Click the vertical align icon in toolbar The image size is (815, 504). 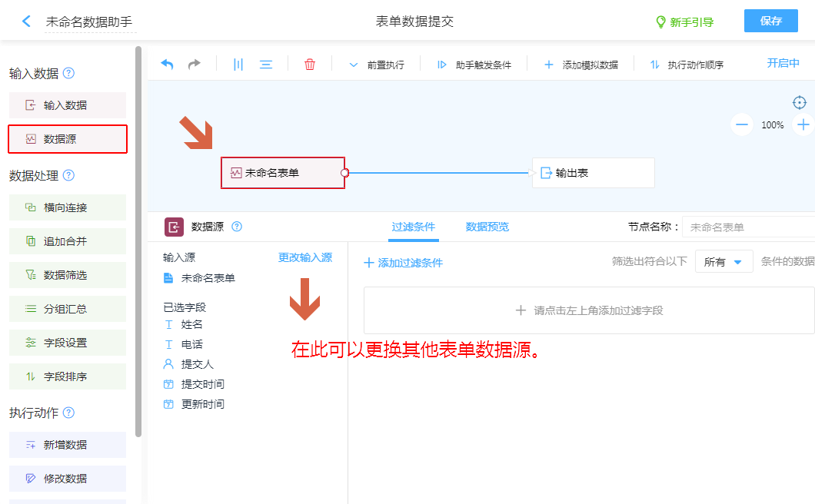238,65
